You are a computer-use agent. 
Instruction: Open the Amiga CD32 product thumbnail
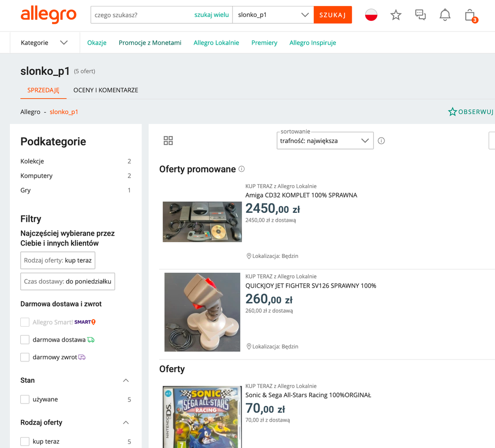(x=202, y=222)
